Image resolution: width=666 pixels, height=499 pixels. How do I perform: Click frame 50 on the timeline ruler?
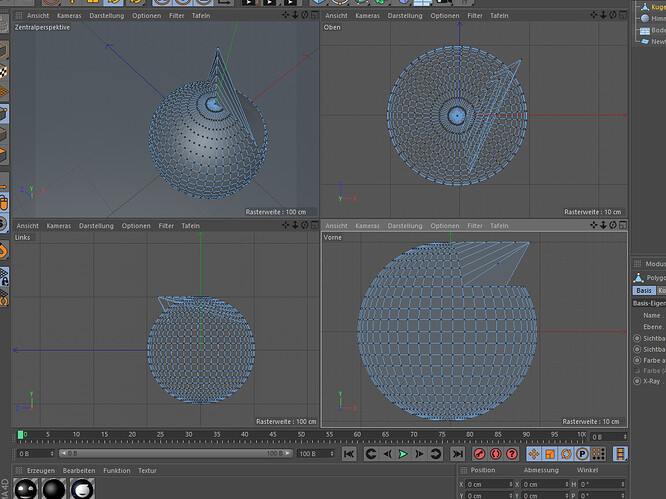pos(301,434)
